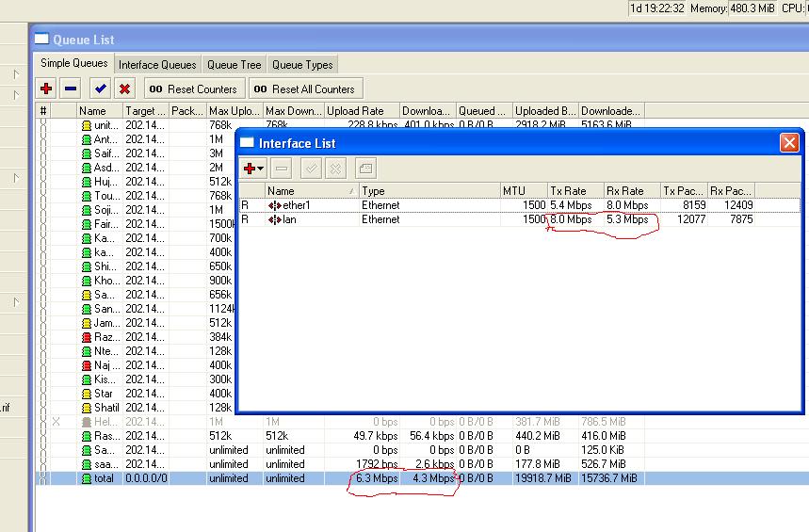The height and width of the screenshot is (532, 809).
Task: Open the Queue Types tab
Action: point(302,65)
